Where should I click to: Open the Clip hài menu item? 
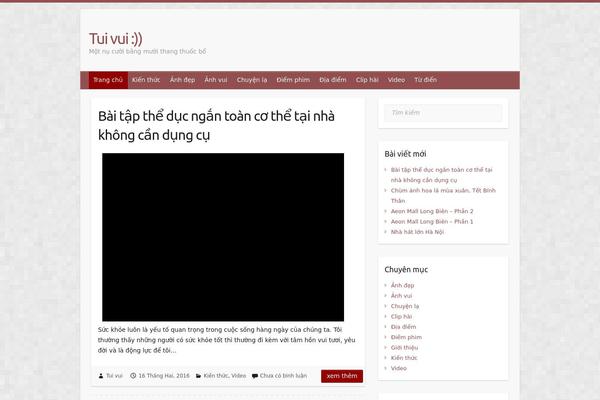point(367,80)
